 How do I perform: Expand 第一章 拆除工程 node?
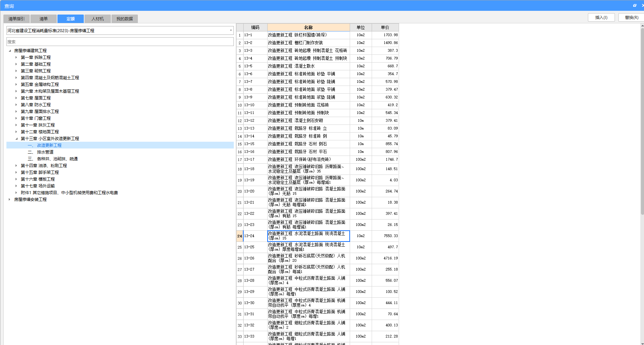coord(16,57)
